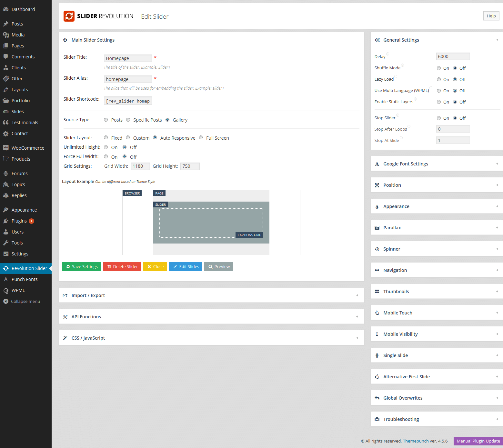
Task: Click the WooCommerce icon in the sidebar
Action: point(6,148)
